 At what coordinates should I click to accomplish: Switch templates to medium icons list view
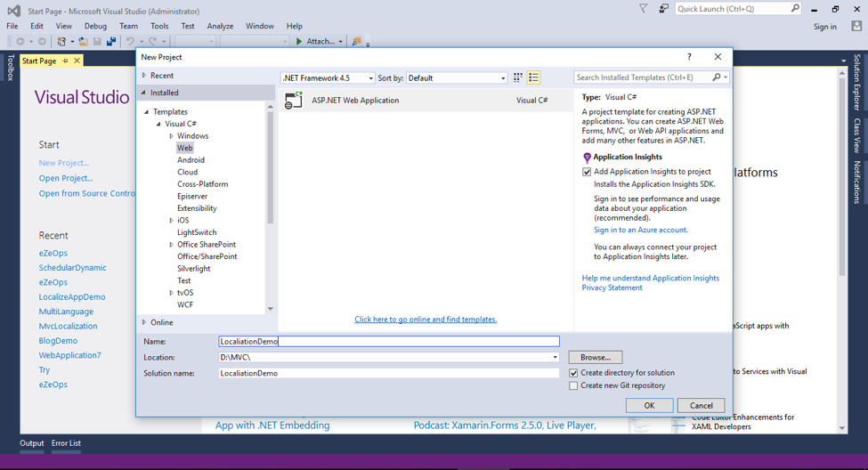click(x=534, y=78)
